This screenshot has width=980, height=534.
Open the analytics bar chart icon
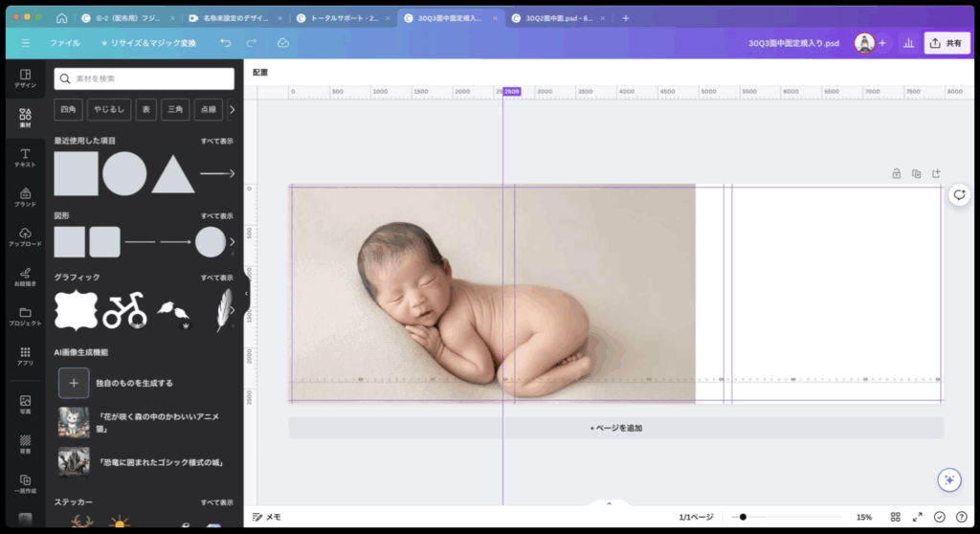(x=907, y=43)
